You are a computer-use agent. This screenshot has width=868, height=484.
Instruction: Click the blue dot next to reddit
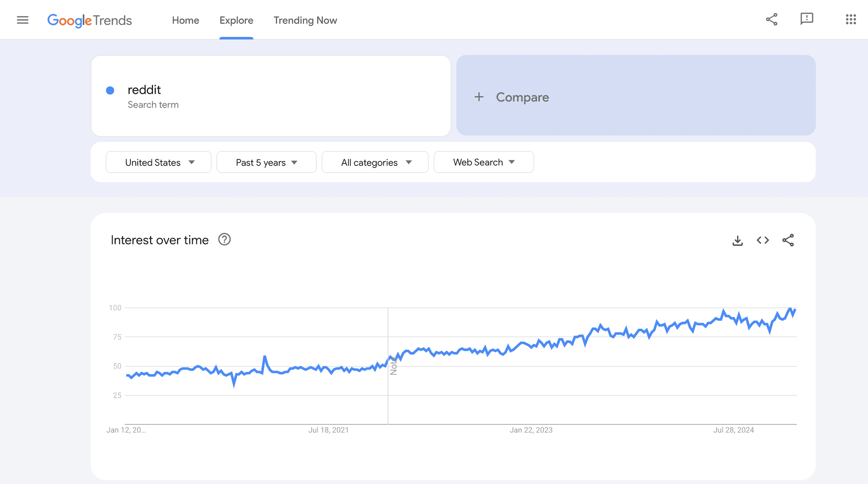click(110, 91)
